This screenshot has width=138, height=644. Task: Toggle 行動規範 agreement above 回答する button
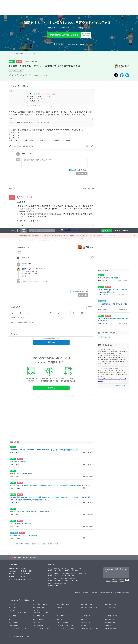click(43, 338)
